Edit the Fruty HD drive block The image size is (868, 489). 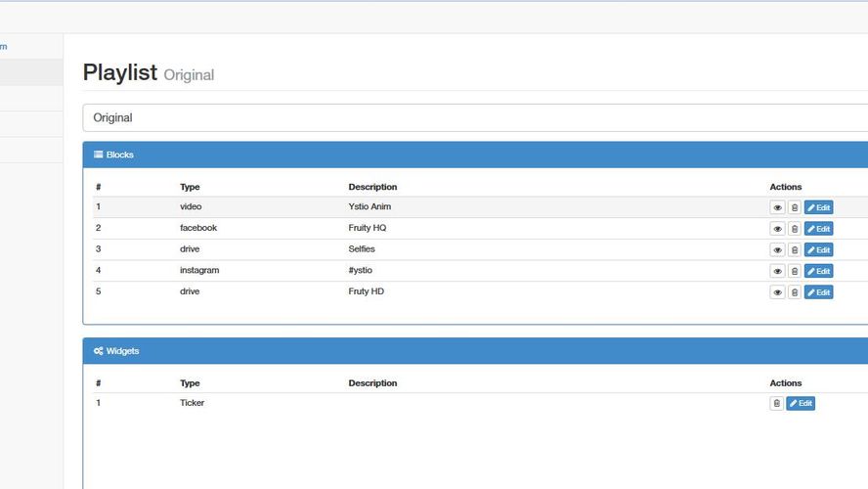pos(819,291)
